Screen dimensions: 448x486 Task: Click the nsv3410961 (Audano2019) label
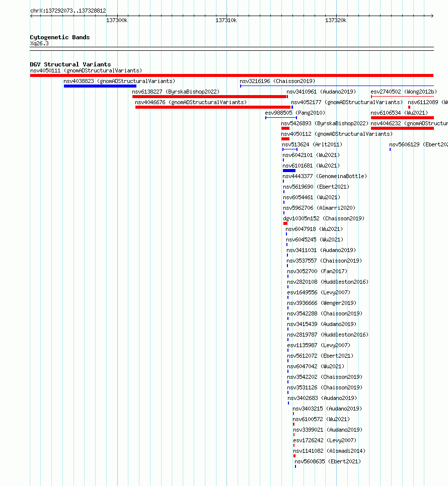[321, 92]
